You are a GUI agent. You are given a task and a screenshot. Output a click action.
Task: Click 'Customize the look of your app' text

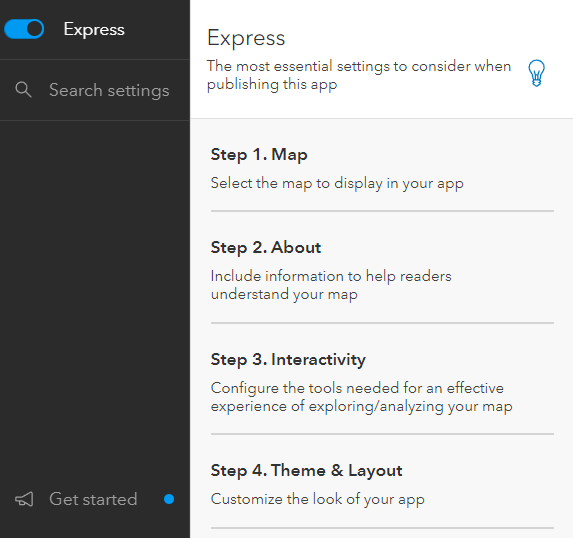tap(318, 499)
